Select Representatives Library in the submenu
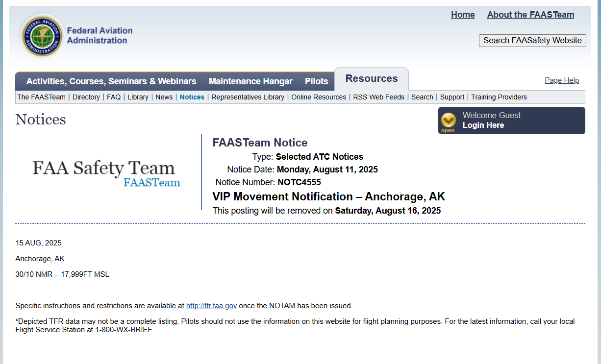Viewport: 601px width, 364px height. (248, 97)
